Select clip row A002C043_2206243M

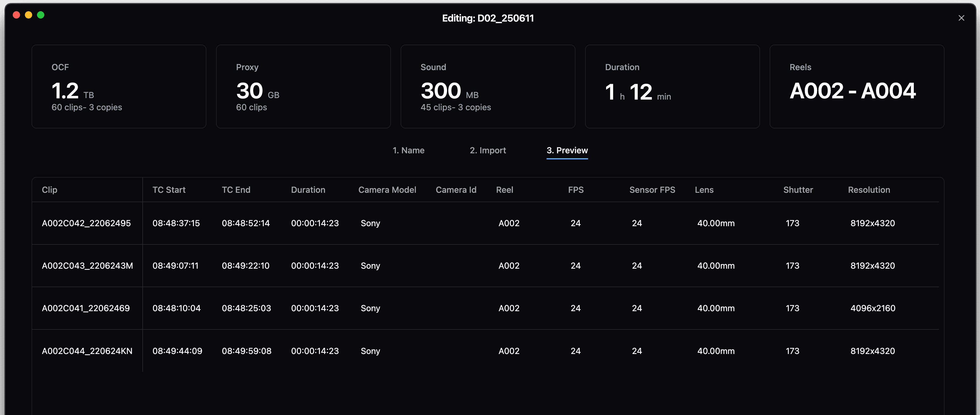pos(87,266)
